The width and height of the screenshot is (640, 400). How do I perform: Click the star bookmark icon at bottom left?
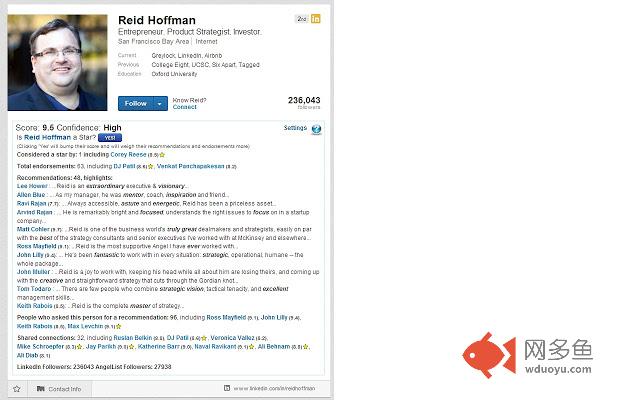[x=17, y=388]
